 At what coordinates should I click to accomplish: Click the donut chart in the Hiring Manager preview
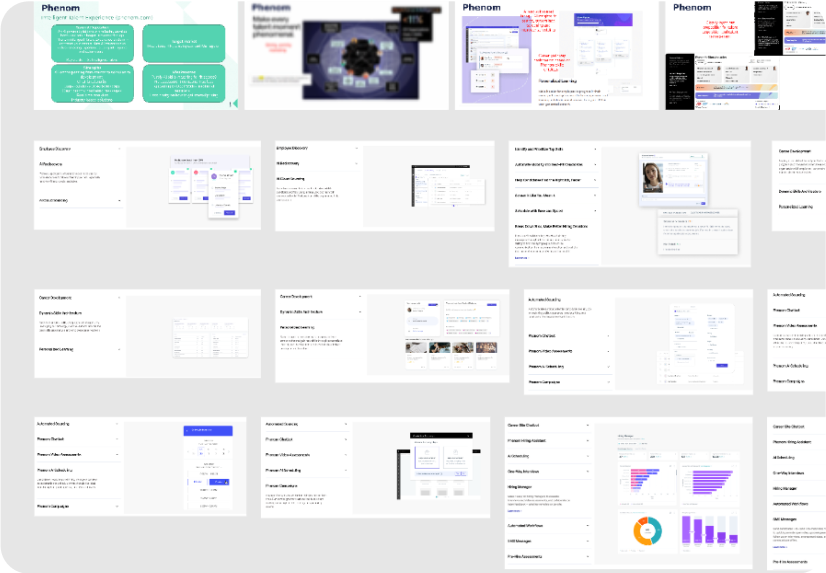click(647, 530)
